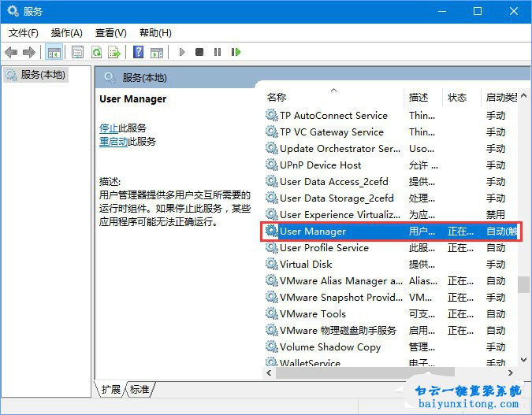
Task: Select 服务(本地) in the left tree
Action: click(x=36, y=75)
